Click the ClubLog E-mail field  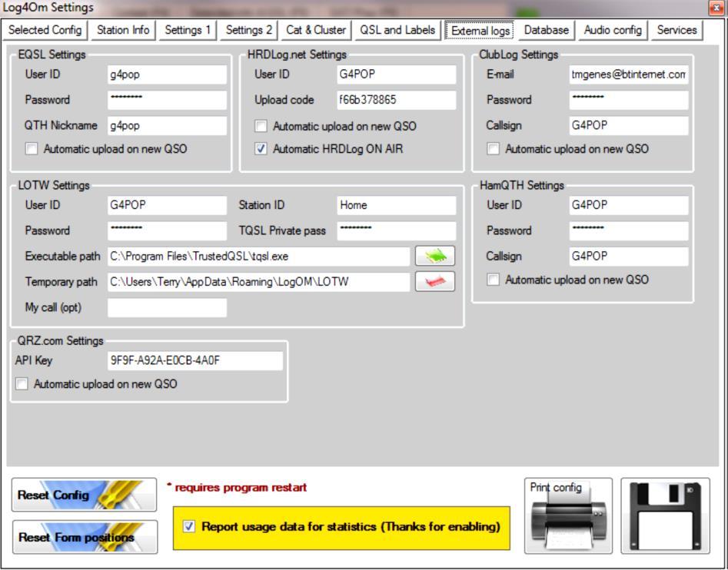coord(629,75)
